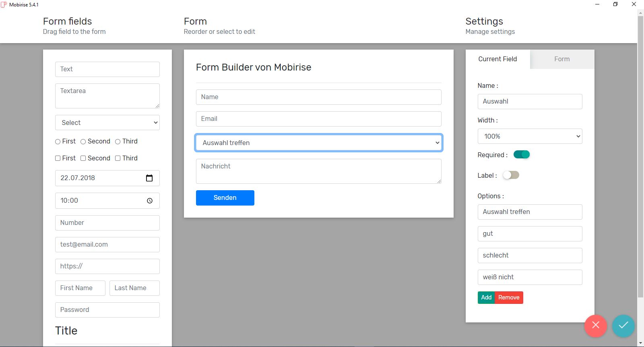
Task: Click the Textarea resize handle in fields panel
Action: (157, 106)
